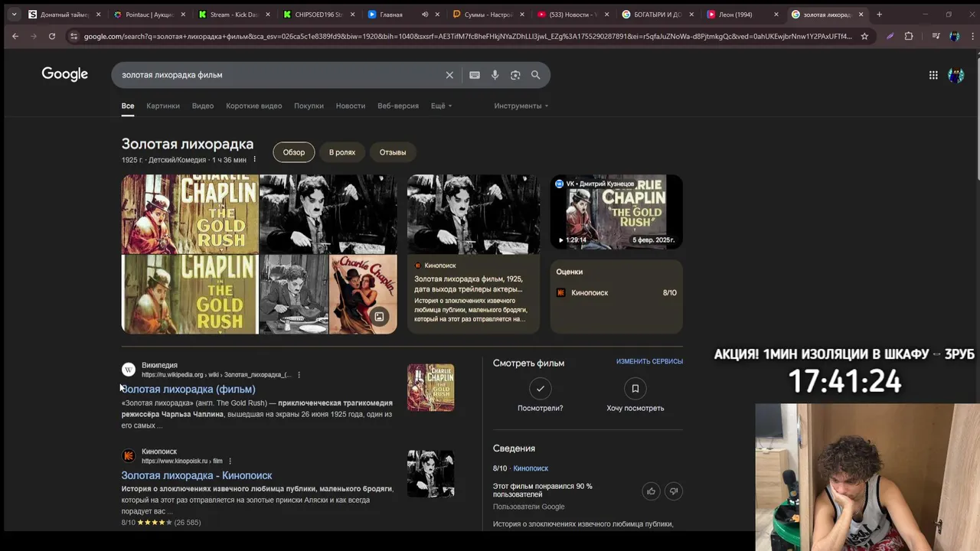Open the Charlie Chaplin couple poster image
This screenshot has height=551, width=980.
[363, 294]
